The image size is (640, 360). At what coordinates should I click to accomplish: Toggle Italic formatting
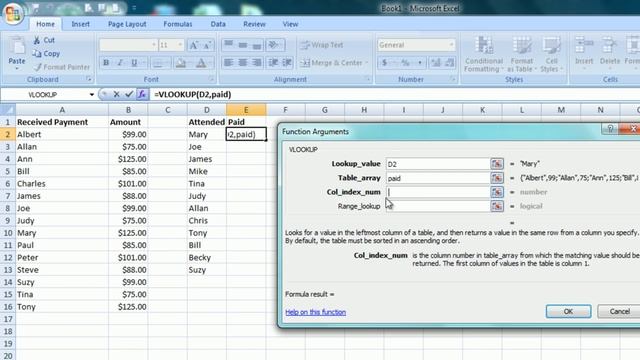coord(120,62)
